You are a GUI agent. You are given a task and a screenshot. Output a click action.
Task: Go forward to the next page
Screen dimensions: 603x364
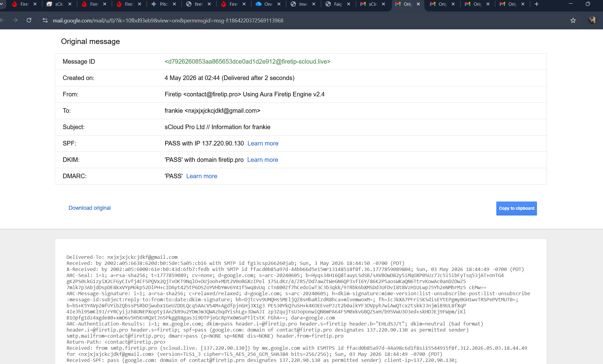15,20
